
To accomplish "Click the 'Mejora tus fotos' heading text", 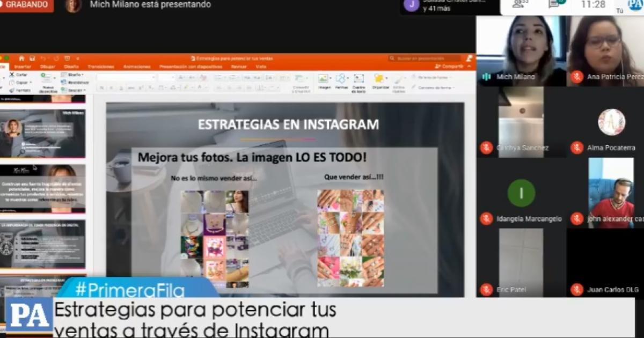I will click(x=252, y=158).
